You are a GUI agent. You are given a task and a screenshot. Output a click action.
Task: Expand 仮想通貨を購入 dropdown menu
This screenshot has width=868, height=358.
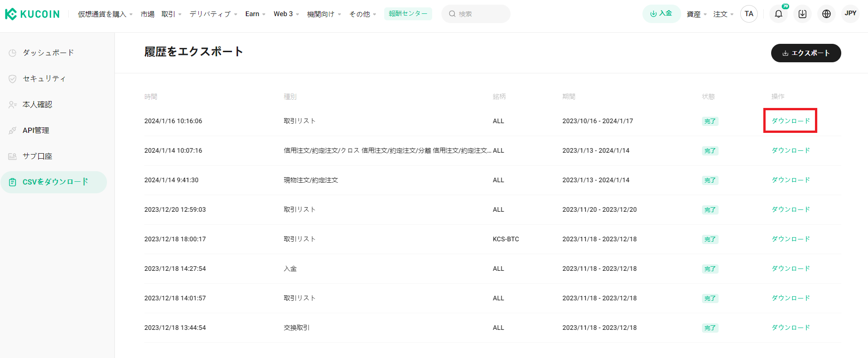point(105,14)
